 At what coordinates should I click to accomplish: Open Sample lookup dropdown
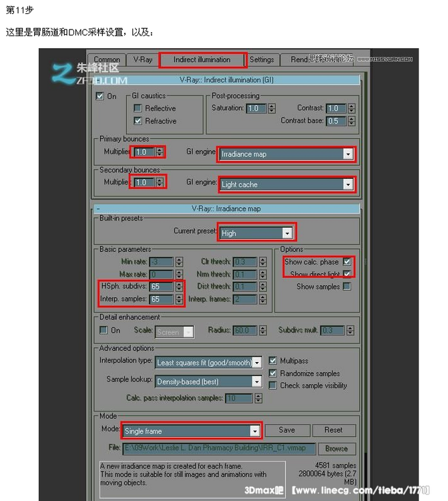point(208,381)
